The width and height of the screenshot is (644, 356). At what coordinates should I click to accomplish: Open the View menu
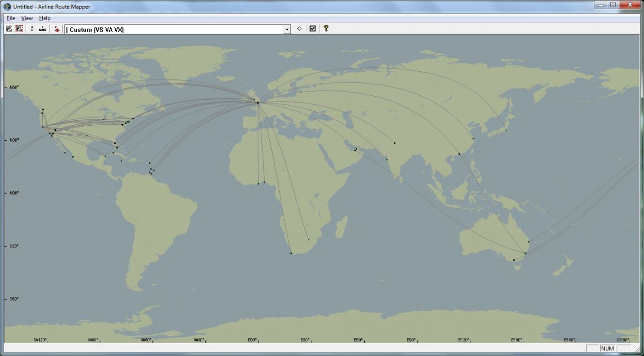(x=27, y=18)
